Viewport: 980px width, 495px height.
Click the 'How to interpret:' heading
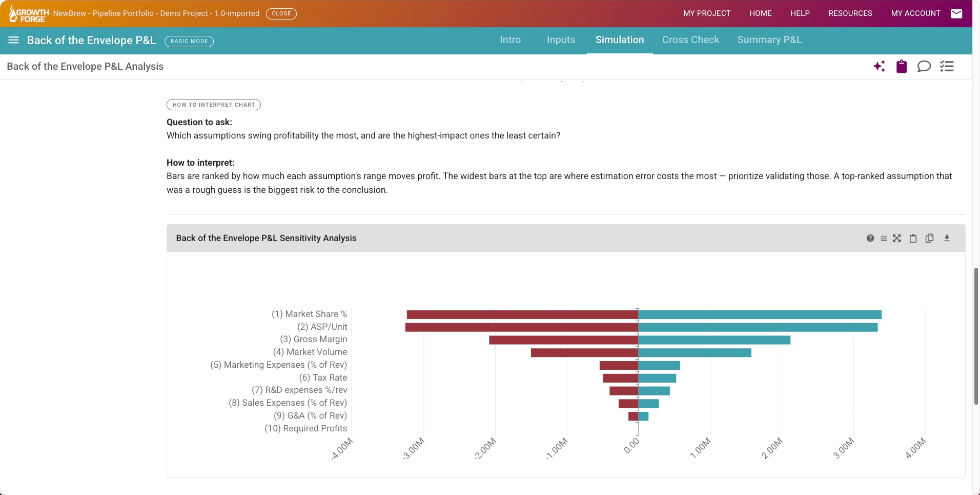click(x=200, y=163)
